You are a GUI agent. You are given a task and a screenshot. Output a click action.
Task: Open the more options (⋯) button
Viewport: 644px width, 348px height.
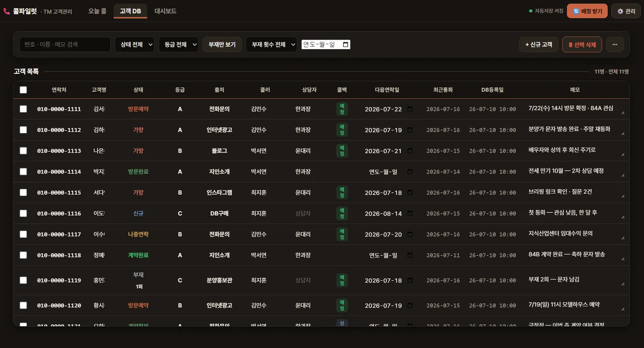point(615,45)
